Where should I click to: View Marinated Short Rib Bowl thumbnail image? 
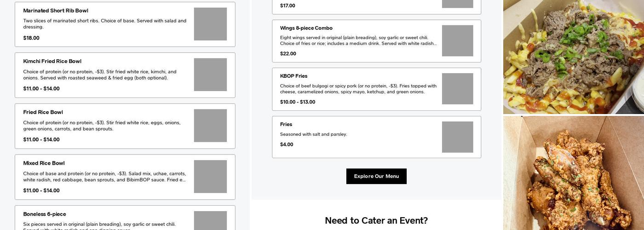click(210, 24)
